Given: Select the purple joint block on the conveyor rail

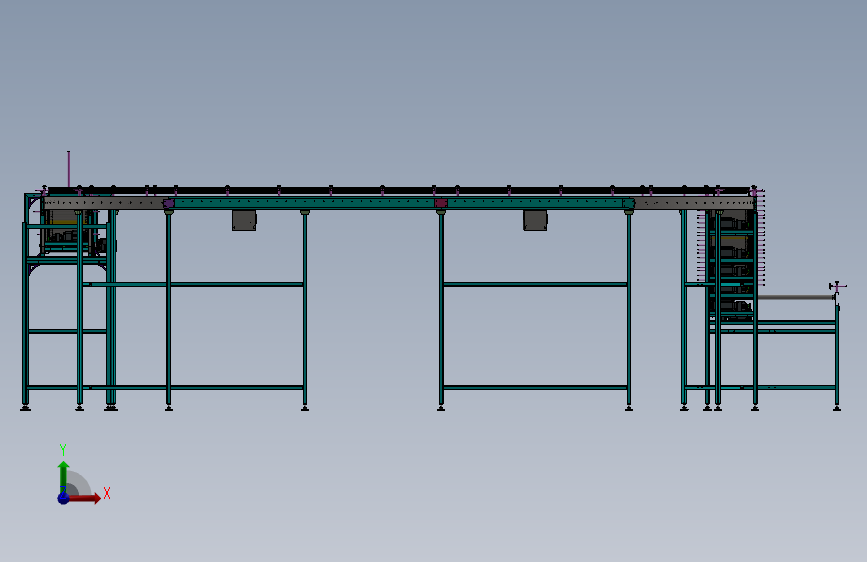Looking at the screenshot, I should tap(169, 203).
